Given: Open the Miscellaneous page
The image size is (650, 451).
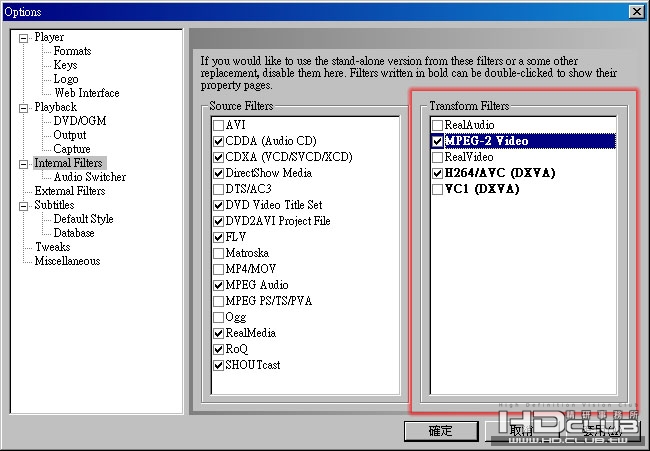Looking at the screenshot, I should [x=67, y=261].
